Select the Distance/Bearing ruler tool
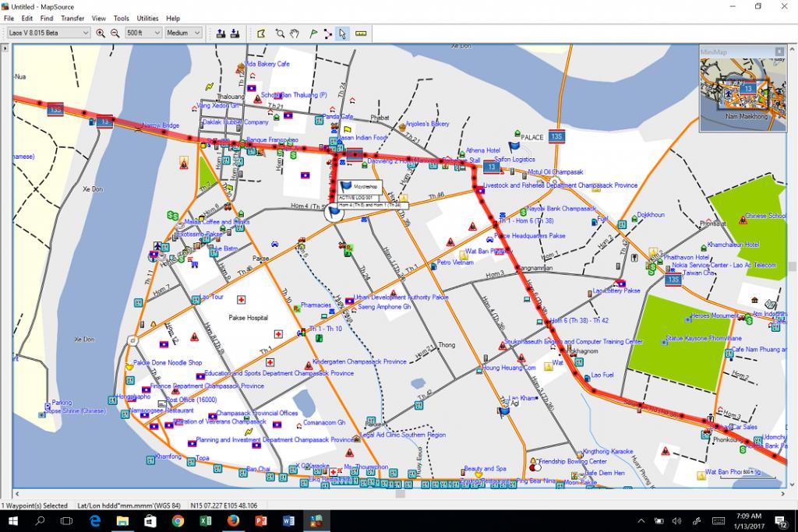Viewport: 798px width, 532px height. [361, 33]
